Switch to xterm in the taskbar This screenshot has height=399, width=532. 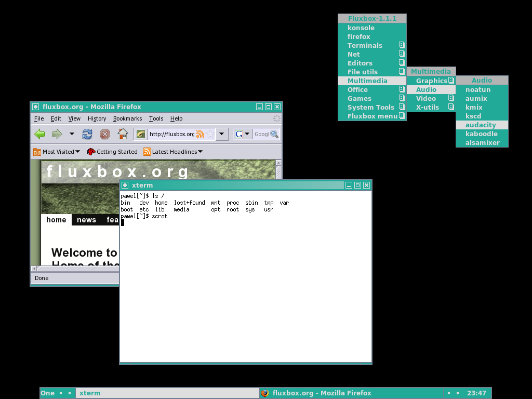167,393
